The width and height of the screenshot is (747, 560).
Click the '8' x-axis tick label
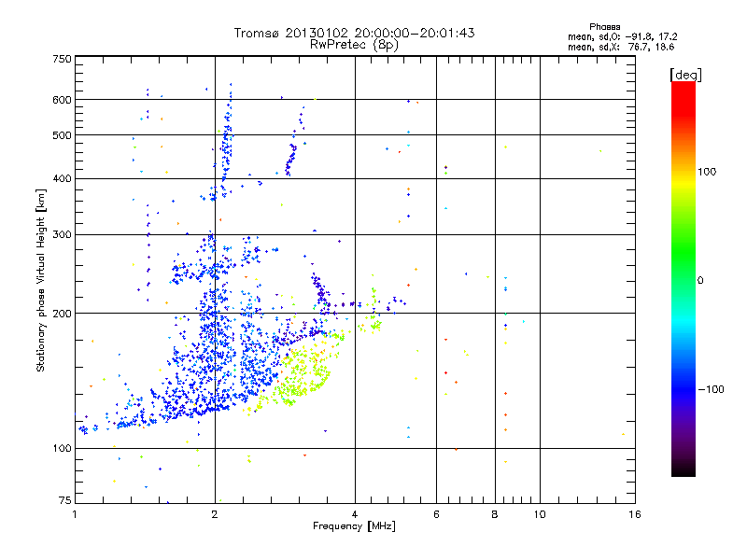(x=495, y=514)
